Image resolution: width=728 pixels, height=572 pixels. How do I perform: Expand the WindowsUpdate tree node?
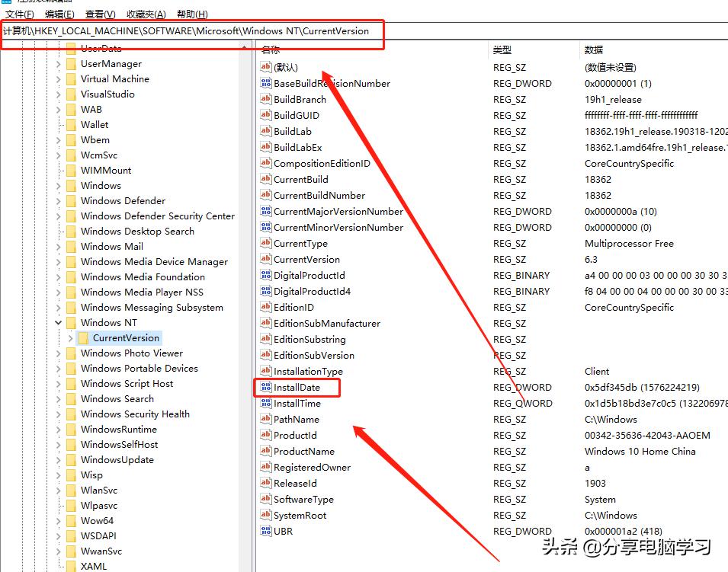click(x=60, y=459)
